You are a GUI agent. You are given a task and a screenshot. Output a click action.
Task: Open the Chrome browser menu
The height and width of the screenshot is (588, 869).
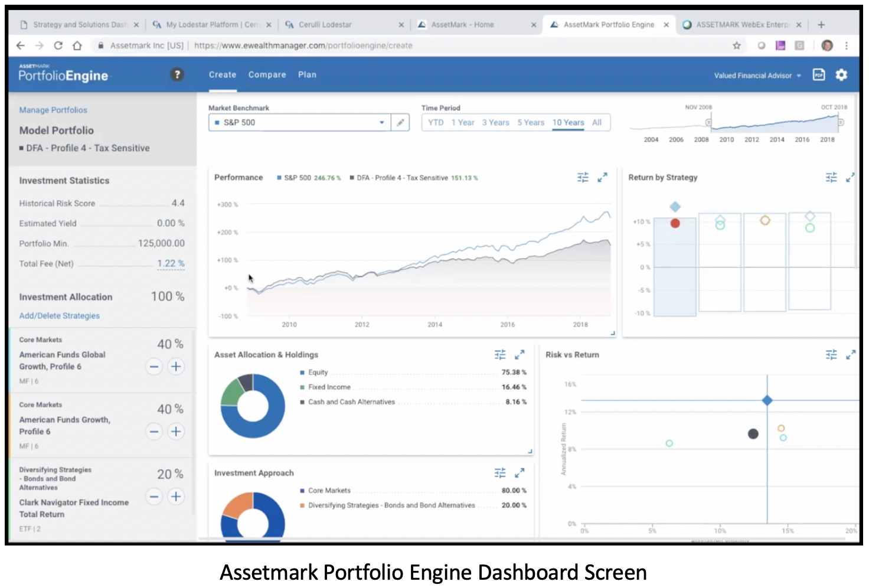(x=847, y=45)
